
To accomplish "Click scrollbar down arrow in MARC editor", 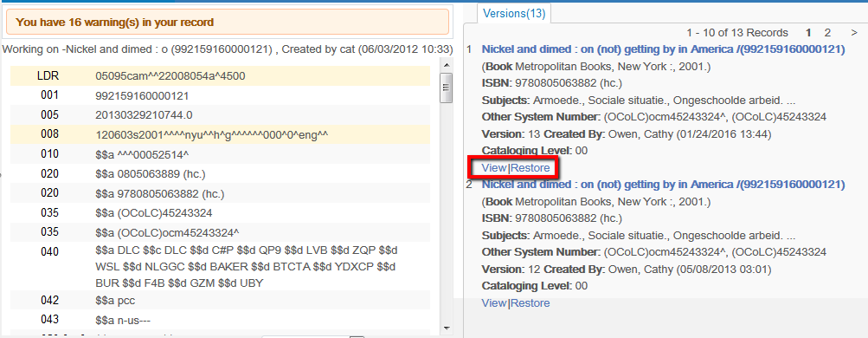I will (447, 328).
